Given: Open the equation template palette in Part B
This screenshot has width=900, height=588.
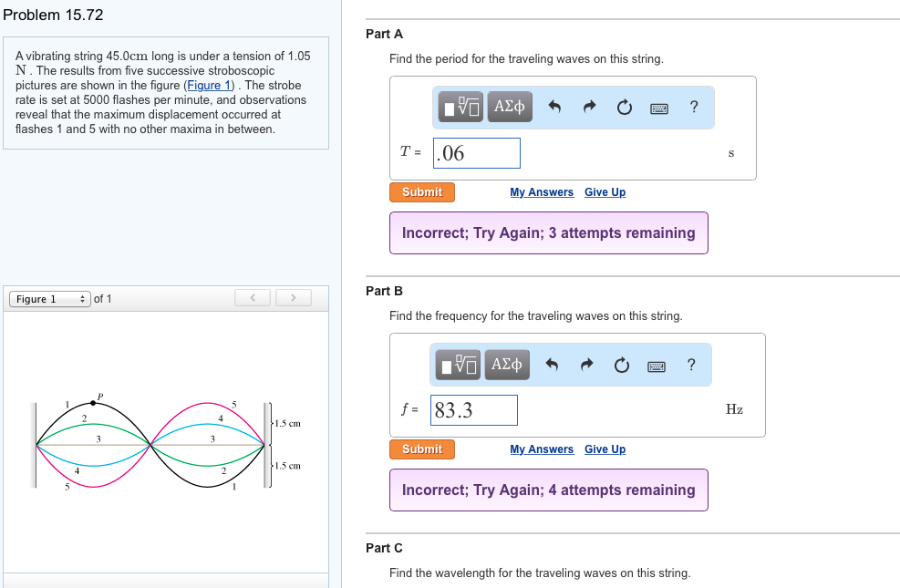Looking at the screenshot, I should 456,365.
